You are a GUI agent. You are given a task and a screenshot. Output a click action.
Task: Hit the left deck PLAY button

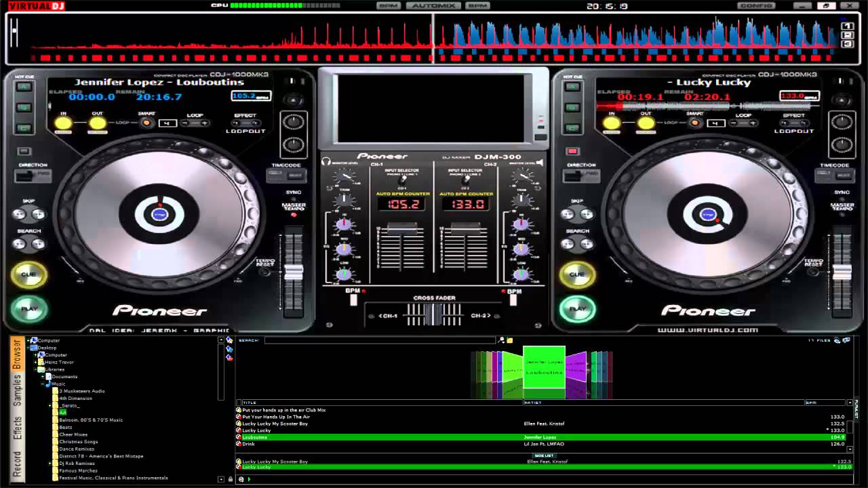tap(29, 309)
